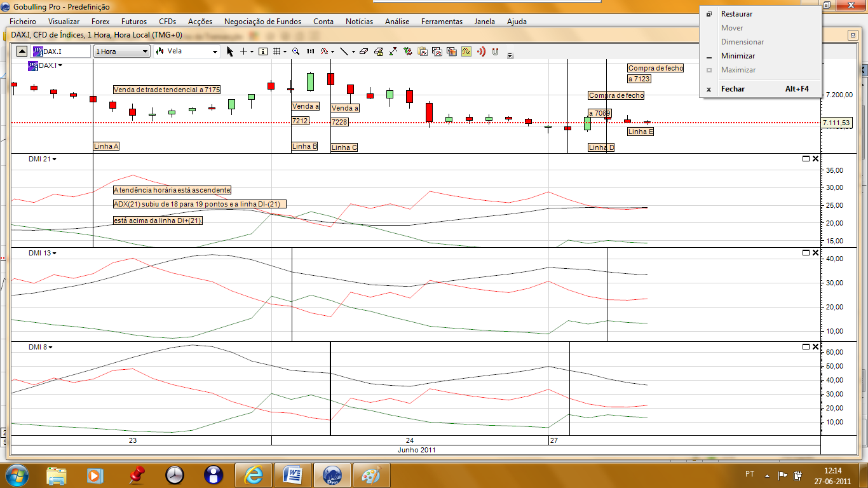
Task: Click 'Venda de trade tendencial a 7175' note
Action: pyautogui.click(x=166, y=90)
